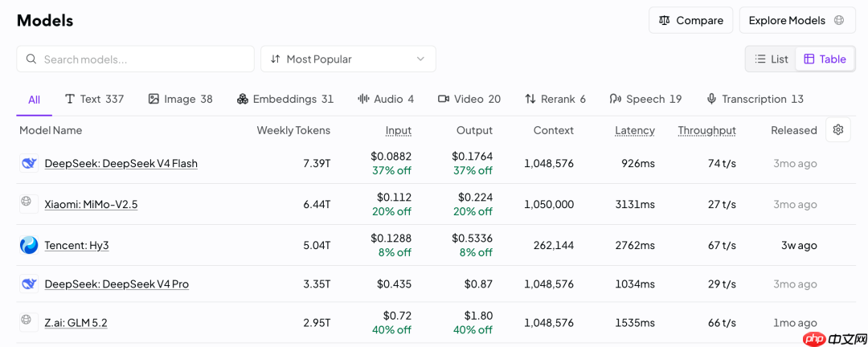Select the Video 20 tab
Image resolution: width=868 pixels, height=347 pixels.
pyautogui.click(x=469, y=99)
